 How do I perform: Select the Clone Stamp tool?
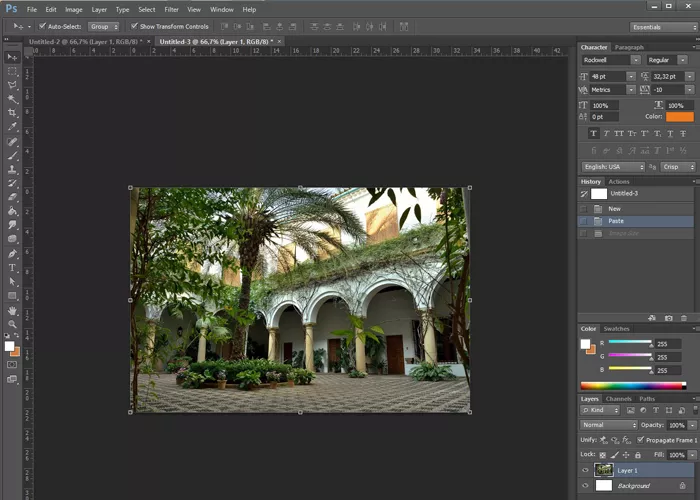point(12,170)
